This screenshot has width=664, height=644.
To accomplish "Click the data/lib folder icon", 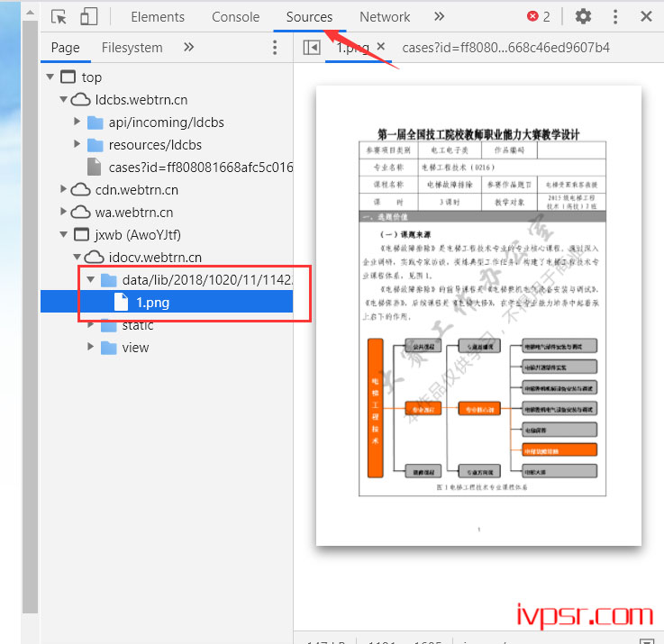I will [109, 280].
